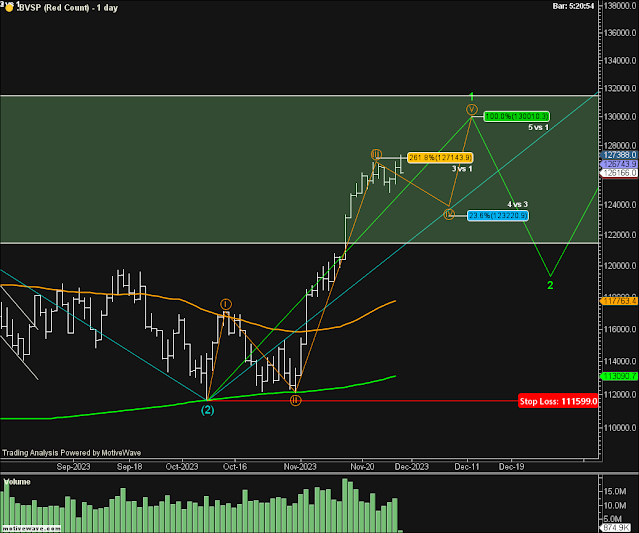This screenshot has height=533, width=639.
Task: Click the Nov-20 date axis label
Action: [x=362, y=467]
